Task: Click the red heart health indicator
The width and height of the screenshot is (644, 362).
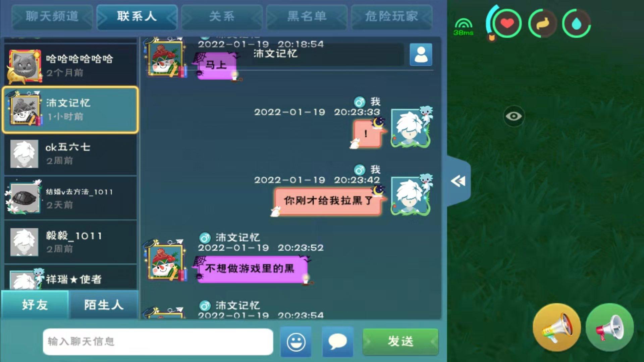Action: tap(507, 23)
